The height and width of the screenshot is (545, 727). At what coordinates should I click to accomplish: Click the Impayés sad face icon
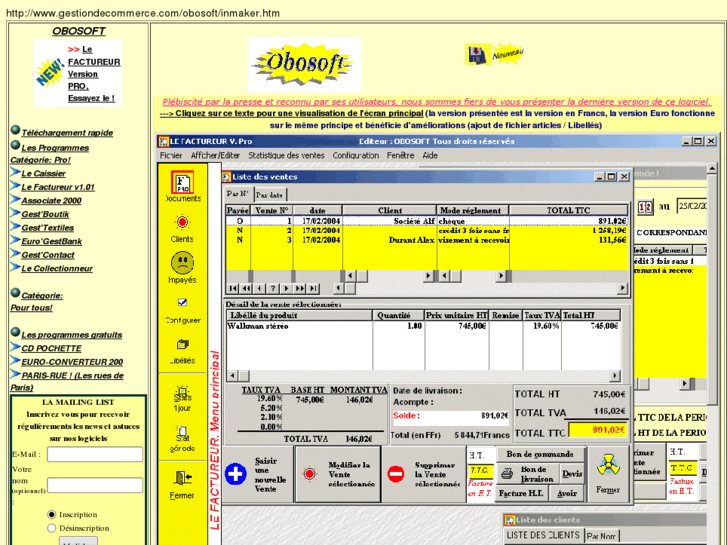tap(182, 263)
